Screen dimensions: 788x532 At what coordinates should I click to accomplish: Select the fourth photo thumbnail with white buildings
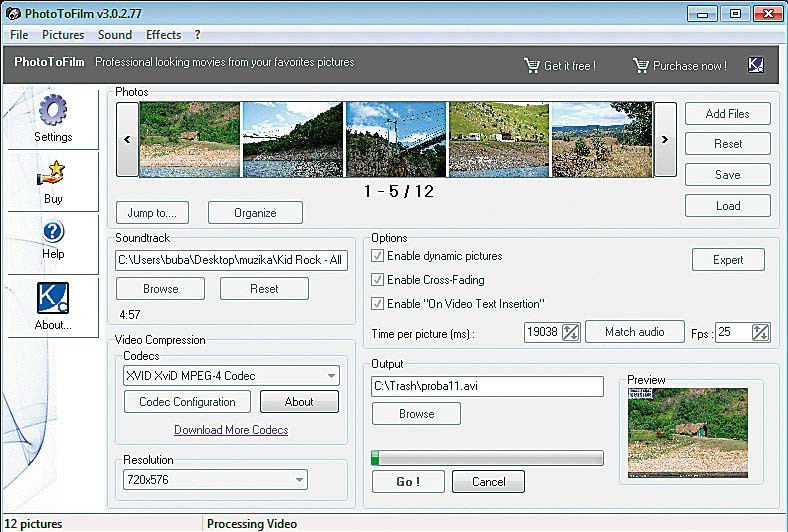coord(499,139)
